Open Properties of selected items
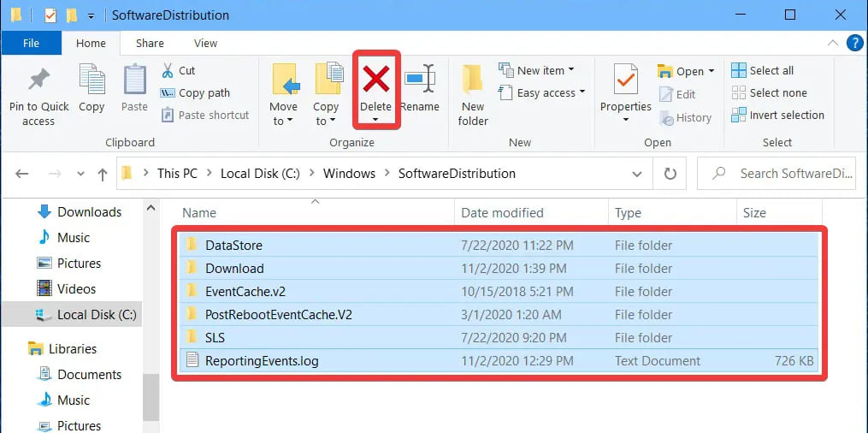Screen dimensions: 868x433 coord(625,87)
